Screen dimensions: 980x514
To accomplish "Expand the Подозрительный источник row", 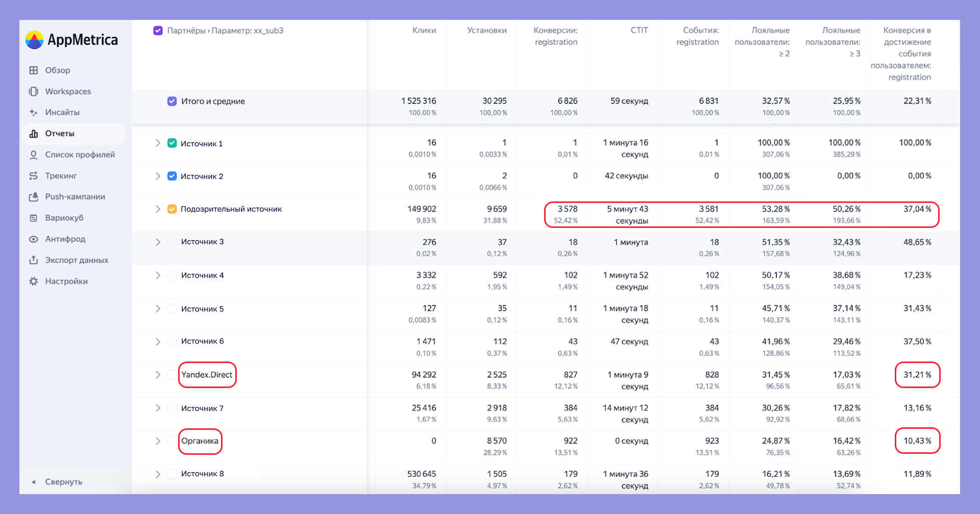I will pyautogui.click(x=158, y=209).
